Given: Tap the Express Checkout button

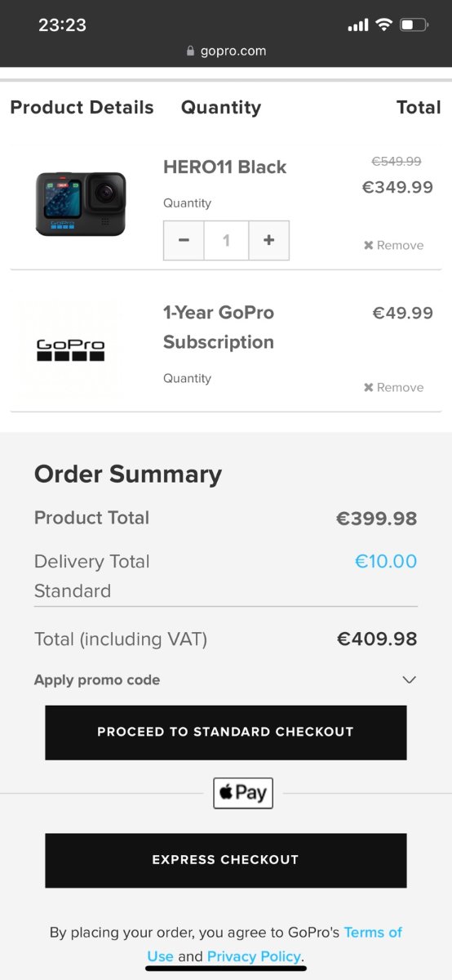Looking at the screenshot, I should coord(226,860).
